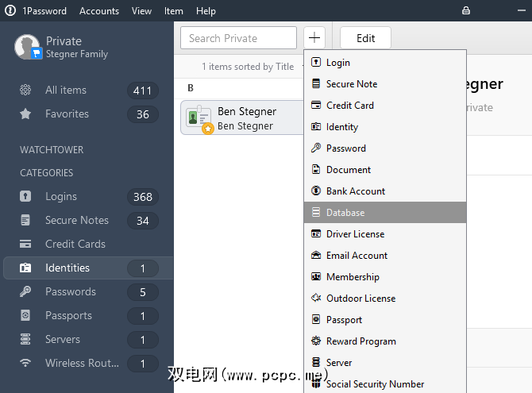Open Watchtower section in sidebar
The width and height of the screenshot is (532, 393).
[52, 150]
